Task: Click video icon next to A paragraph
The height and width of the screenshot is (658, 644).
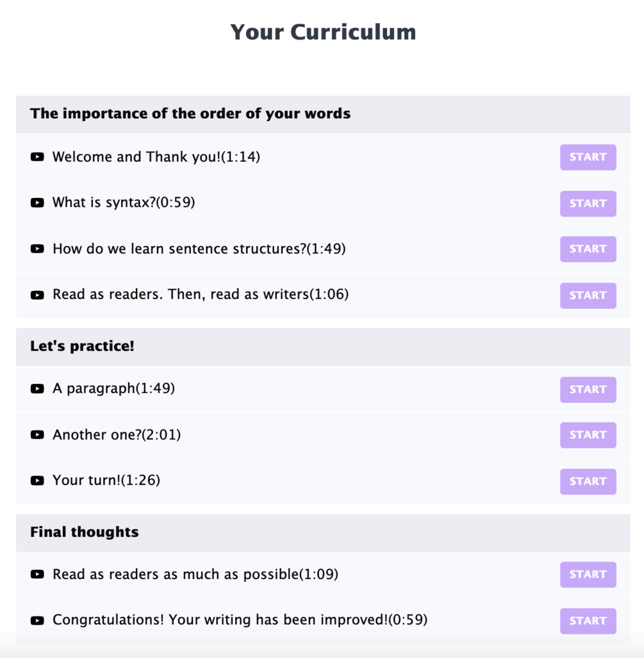Action: tap(37, 389)
